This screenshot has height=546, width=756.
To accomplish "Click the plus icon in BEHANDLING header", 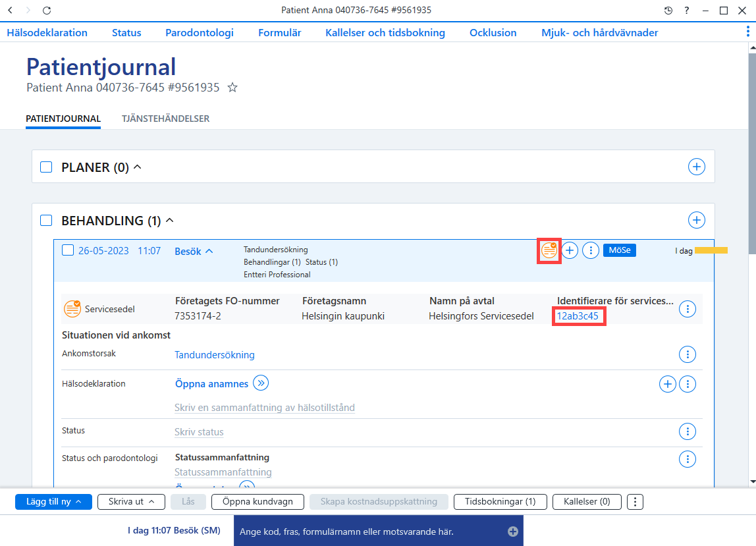I will (x=696, y=221).
